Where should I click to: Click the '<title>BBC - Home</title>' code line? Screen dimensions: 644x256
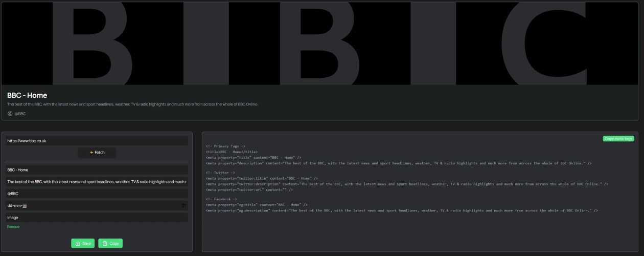[x=232, y=152]
